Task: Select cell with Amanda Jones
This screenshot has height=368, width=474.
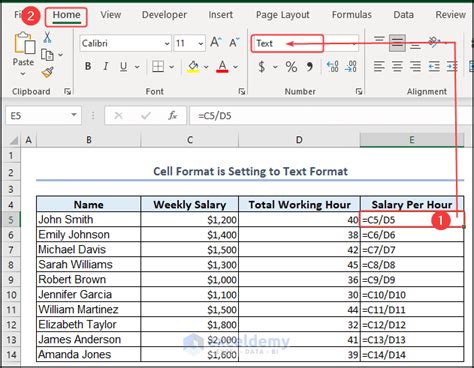Action: tap(89, 354)
